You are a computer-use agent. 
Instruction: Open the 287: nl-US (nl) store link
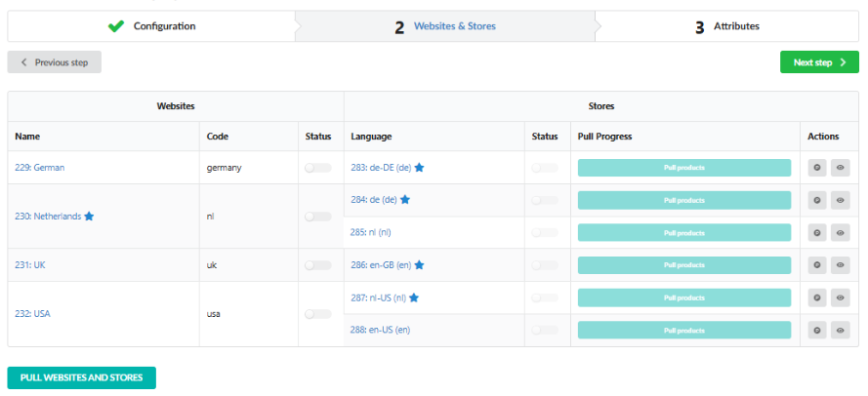coord(378,297)
